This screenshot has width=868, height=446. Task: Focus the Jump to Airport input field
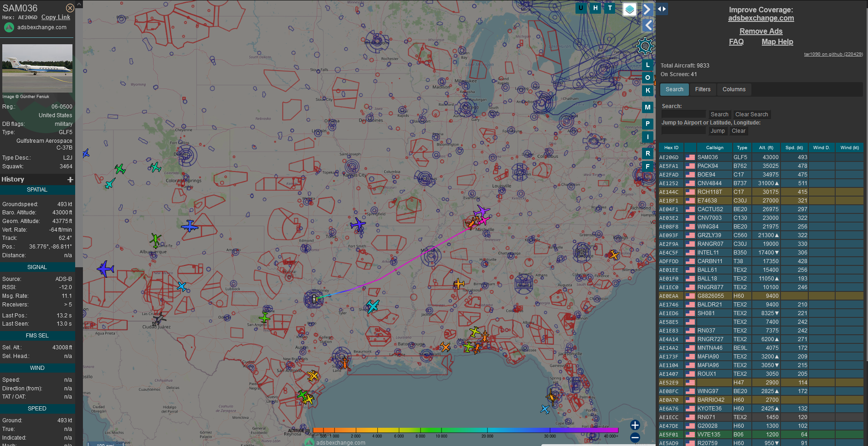click(x=683, y=130)
